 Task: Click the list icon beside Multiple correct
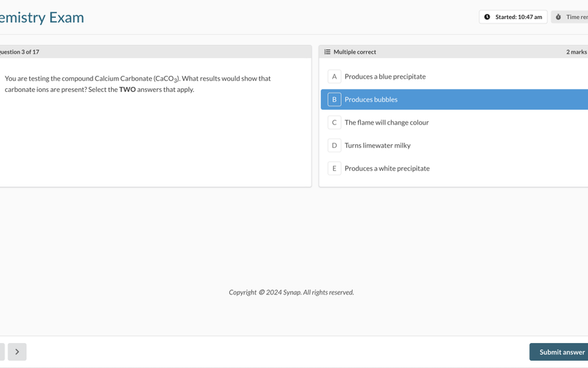click(328, 52)
